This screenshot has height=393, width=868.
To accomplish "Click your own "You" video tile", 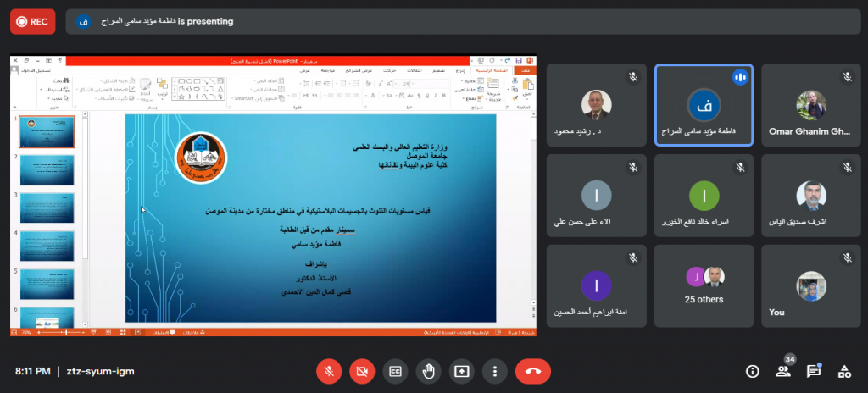I will (810, 285).
